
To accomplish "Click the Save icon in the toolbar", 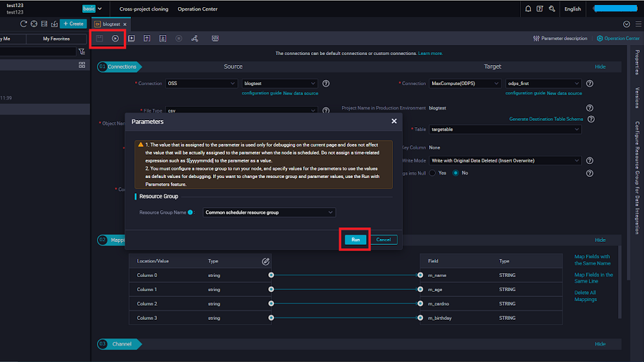I will tap(100, 39).
